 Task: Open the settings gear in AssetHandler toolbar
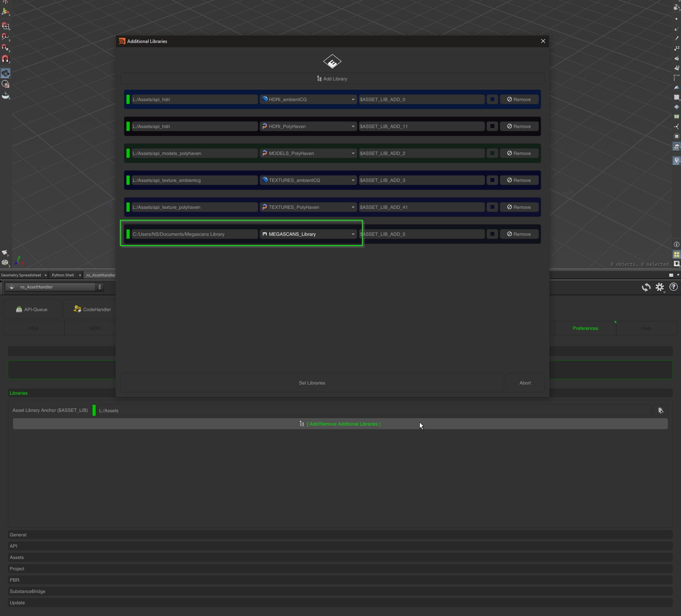[x=660, y=287]
